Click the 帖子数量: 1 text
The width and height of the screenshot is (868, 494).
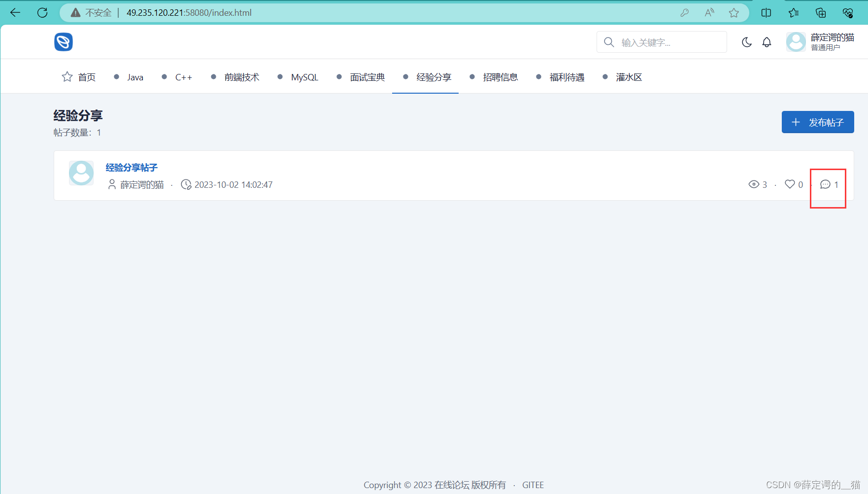click(x=77, y=133)
